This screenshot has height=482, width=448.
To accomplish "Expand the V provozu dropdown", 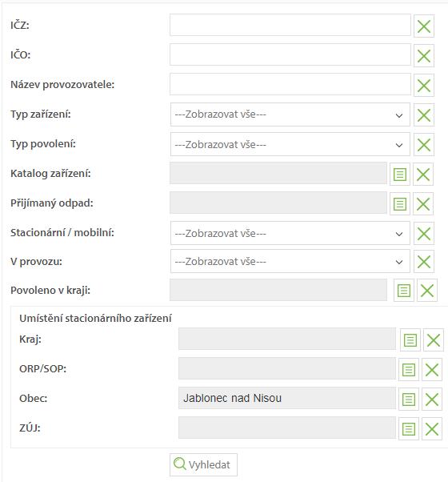I will click(290, 261).
